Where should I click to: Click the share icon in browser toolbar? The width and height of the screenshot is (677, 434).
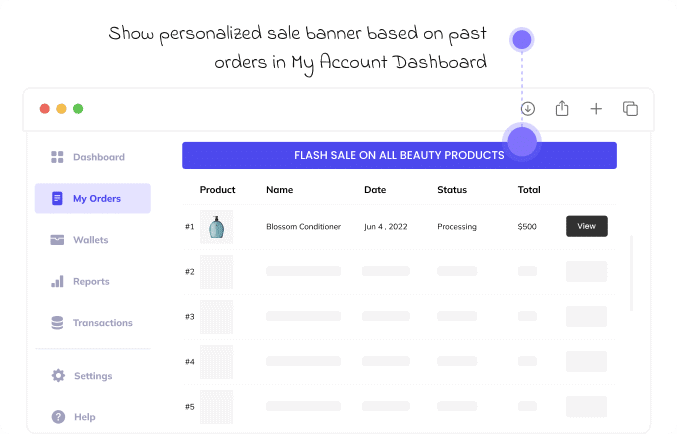pos(562,109)
